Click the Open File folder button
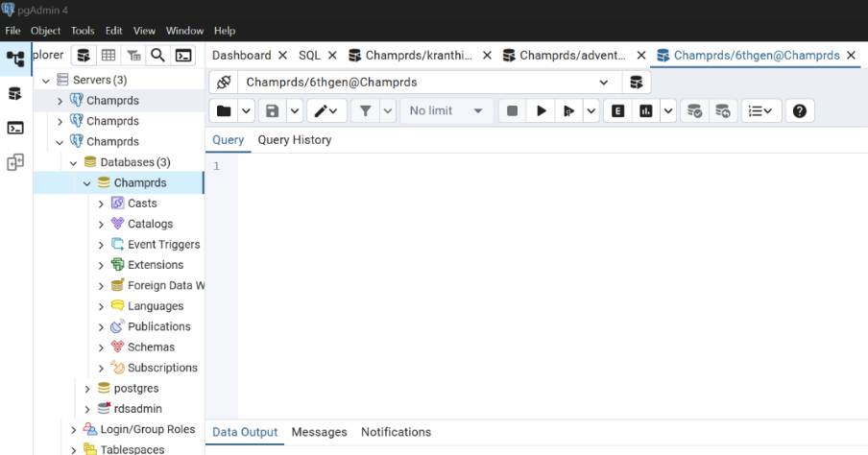 [224, 111]
